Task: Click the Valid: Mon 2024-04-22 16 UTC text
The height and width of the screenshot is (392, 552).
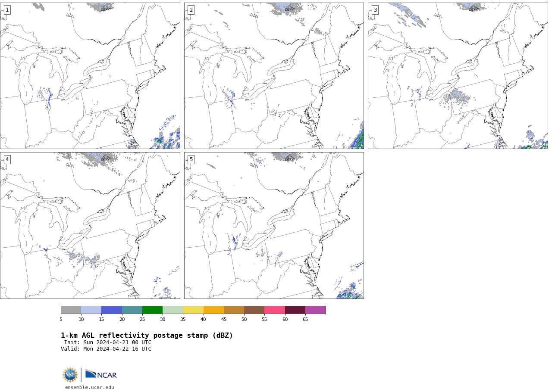Action: (x=106, y=349)
